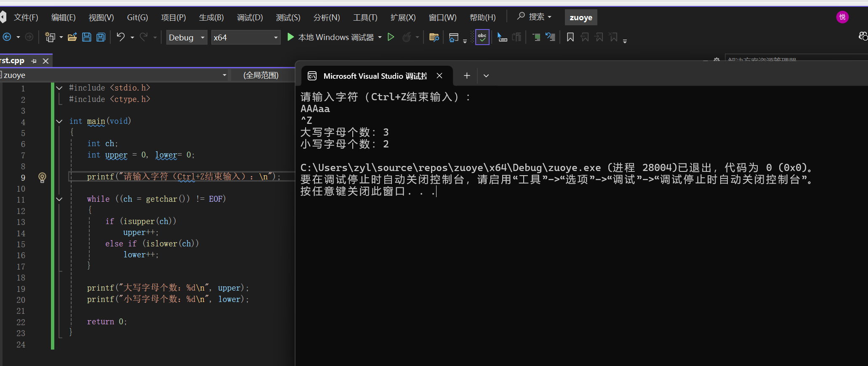Undo the last edit
This screenshot has width=868, height=366.
tap(121, 37)
